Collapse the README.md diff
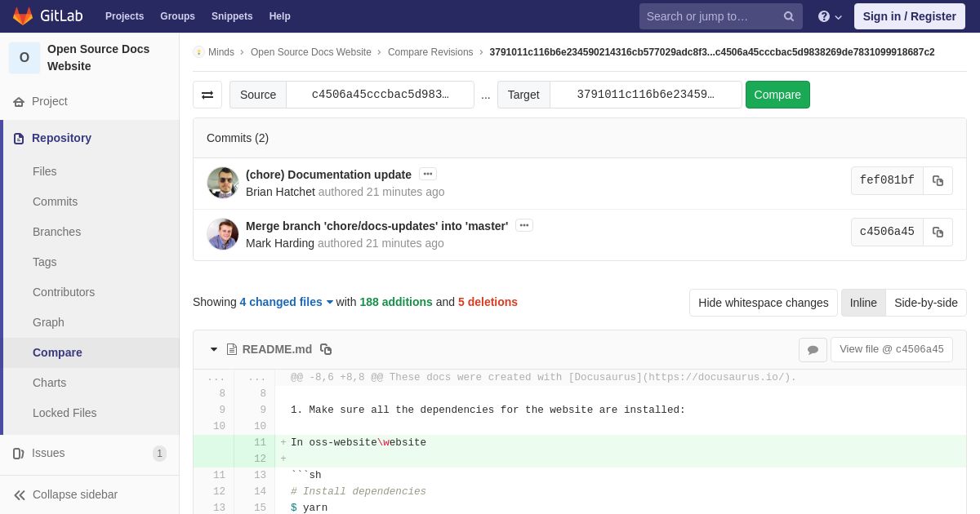 pos(214,349)
